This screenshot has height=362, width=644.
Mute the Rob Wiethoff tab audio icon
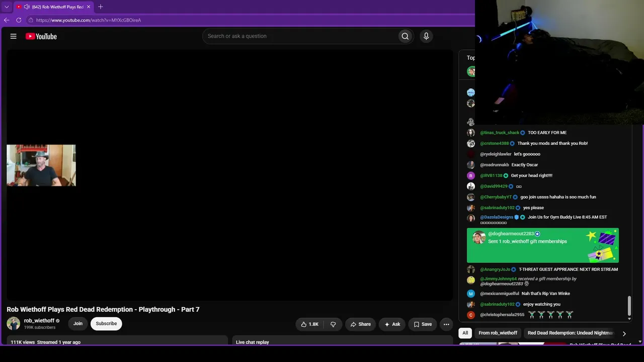[27, 7]
